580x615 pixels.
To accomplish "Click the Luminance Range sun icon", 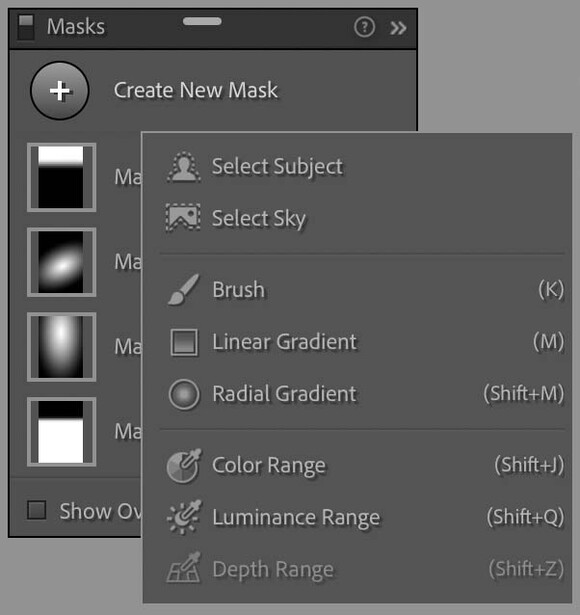I will (184, 517).
